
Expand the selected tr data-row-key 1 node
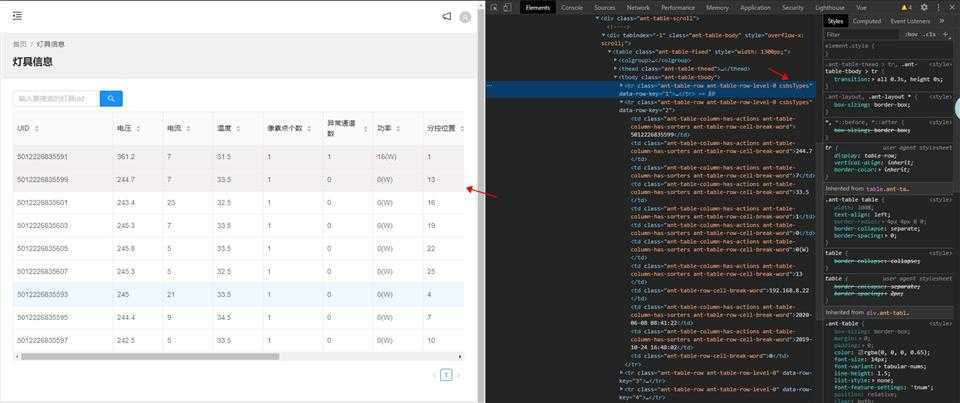pyautogui.click(x=622, y=86)
